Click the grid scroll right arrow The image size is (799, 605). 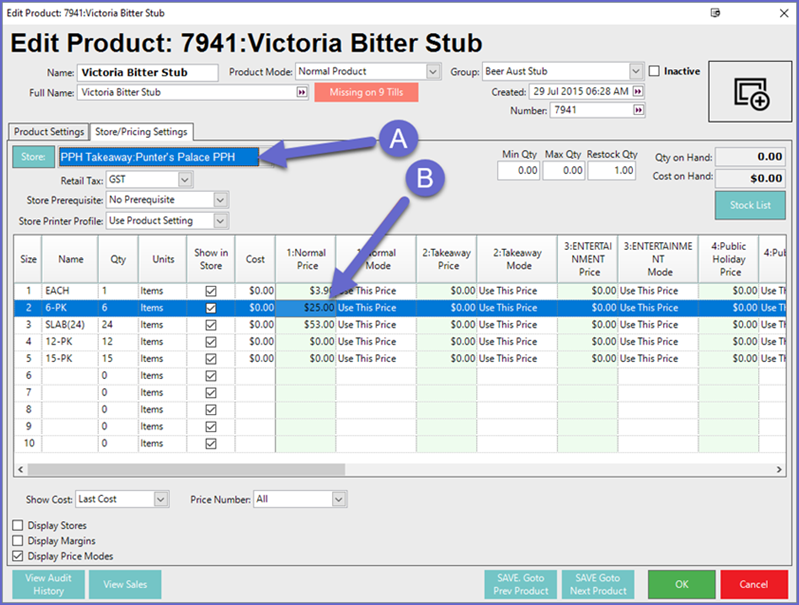click(779, 469)
